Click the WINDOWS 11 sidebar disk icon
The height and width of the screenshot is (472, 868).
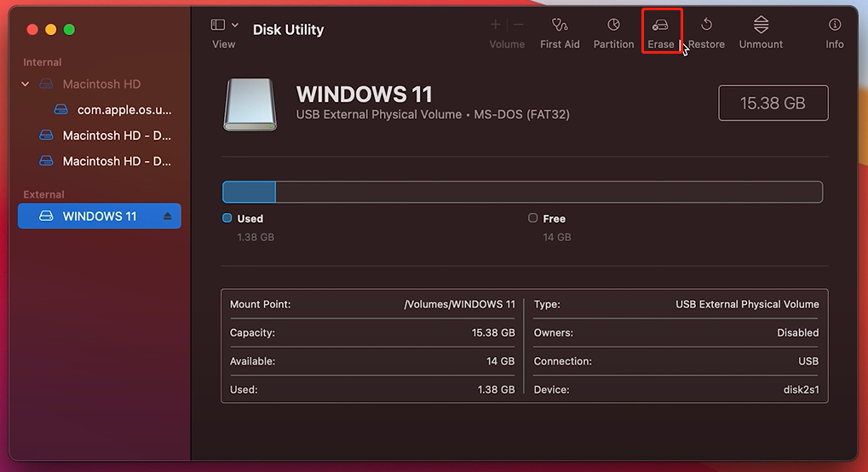[x=47, y=216]
